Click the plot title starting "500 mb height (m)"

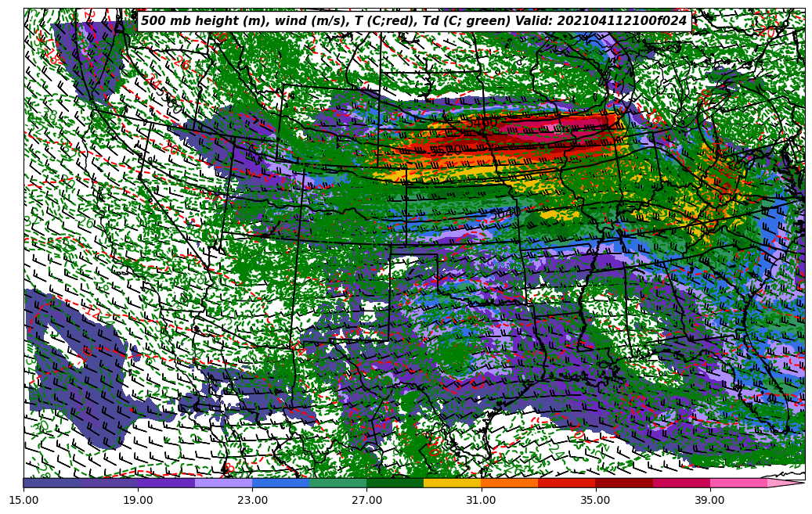click(x=413, y=20)
